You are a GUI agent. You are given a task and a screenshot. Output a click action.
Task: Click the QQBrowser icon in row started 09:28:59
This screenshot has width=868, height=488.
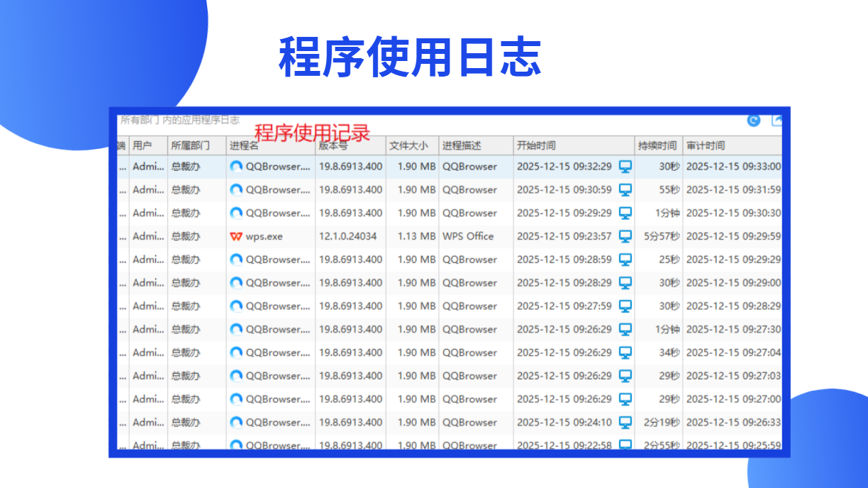point(236,260)
